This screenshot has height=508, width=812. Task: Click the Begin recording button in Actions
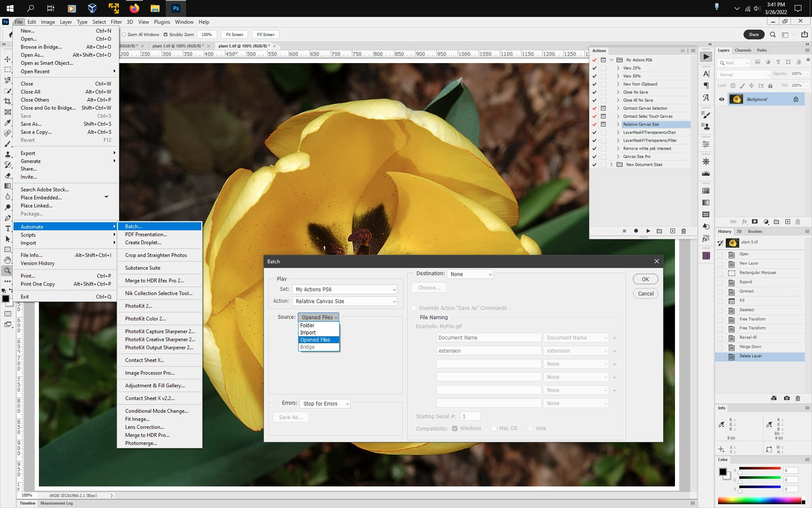click(x=636, y=231)
